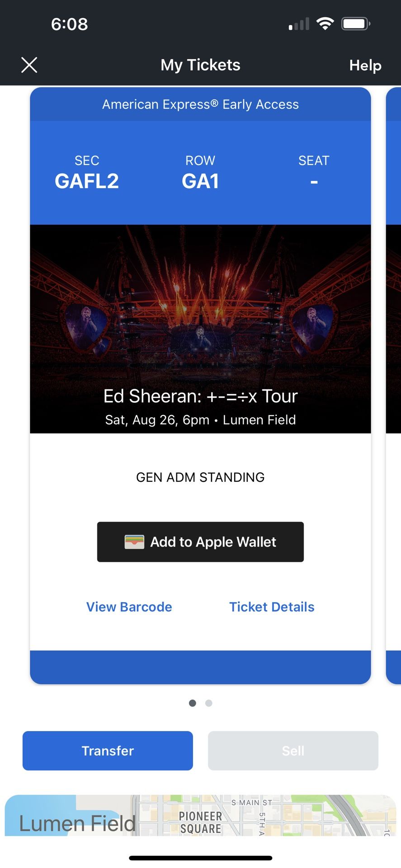Viewport: 401px width, 868px height.
Task: Open View Barcode
Action: 129,607
